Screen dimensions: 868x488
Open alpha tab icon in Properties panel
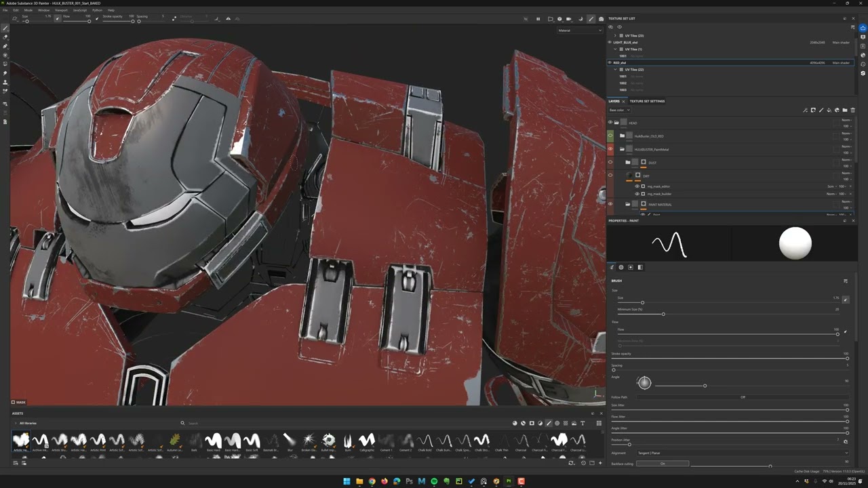tap(621, 267)
